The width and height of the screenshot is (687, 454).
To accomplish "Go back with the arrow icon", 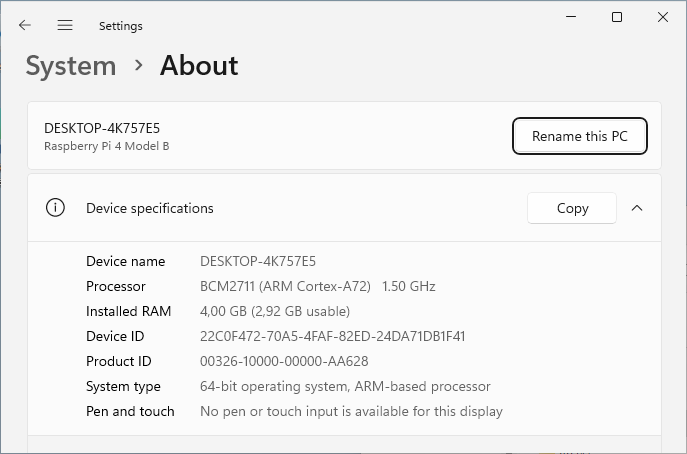I will pos(25,25).
